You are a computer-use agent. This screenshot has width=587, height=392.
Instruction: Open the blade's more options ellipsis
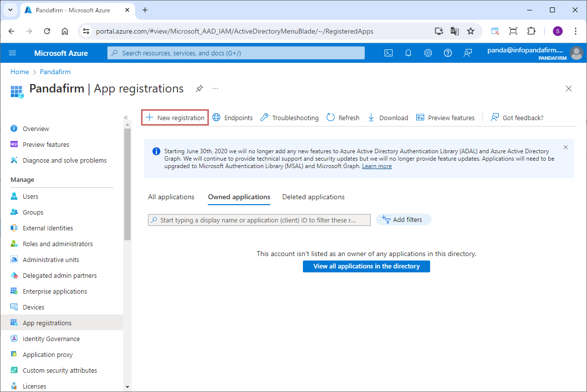pos(215,88)
